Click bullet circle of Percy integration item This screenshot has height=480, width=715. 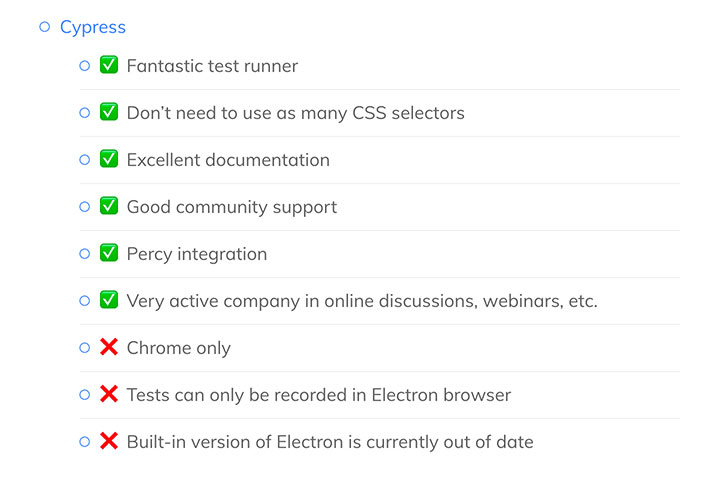pos(85,254)
